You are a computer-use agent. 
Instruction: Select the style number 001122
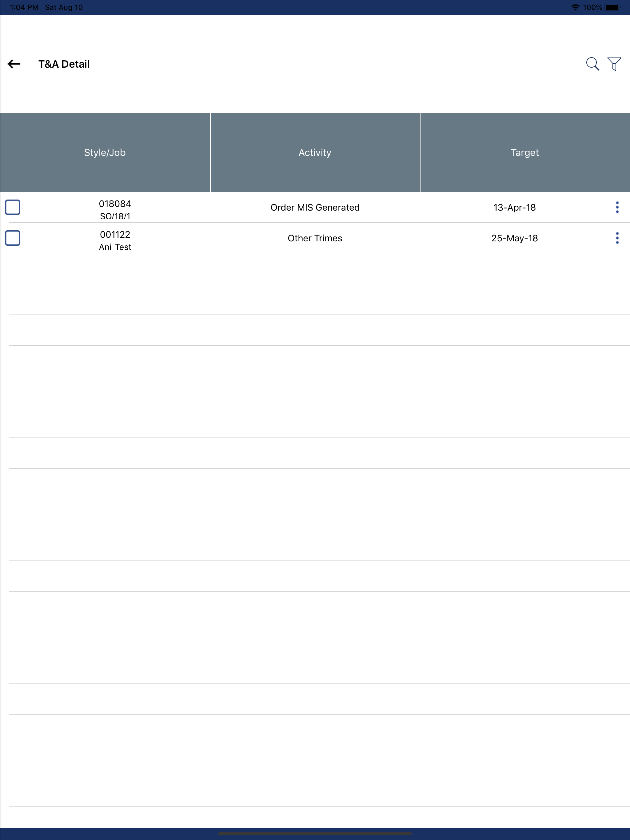(x=115, y=235)
